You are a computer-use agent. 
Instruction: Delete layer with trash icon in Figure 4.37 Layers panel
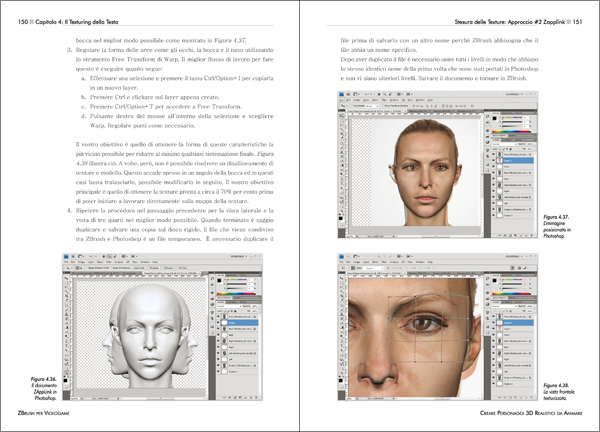[532, 235]
